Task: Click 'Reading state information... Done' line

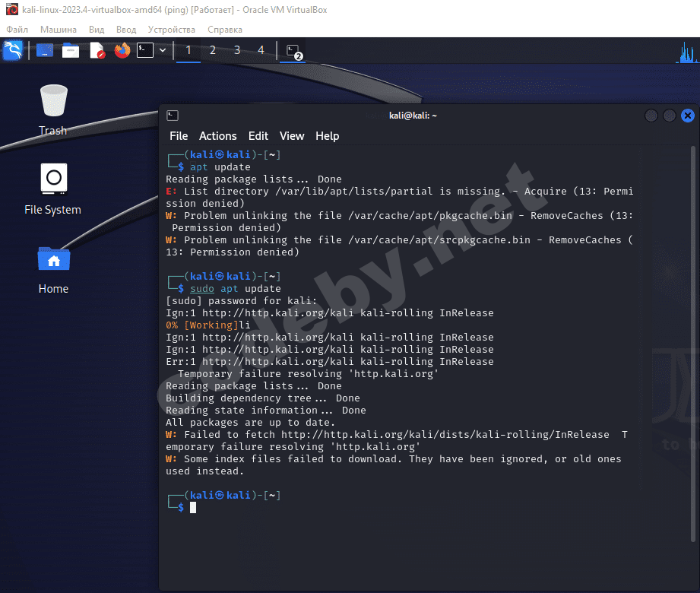Action: point(265,410)
